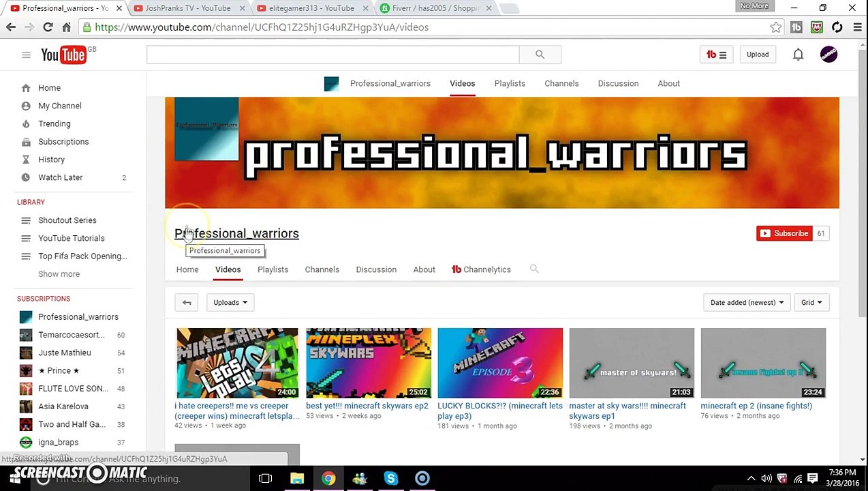The width and height of the screenshot is (868, 491).
Task: Open the Date added (newest) sort dropdown
Action: click(x=747, y=302)
